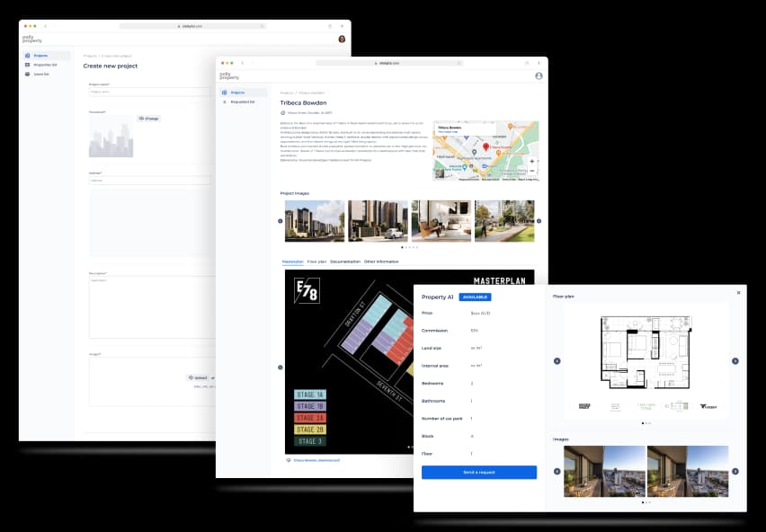
Task: Close the Property A1 details panel
Action: (738, 292)
